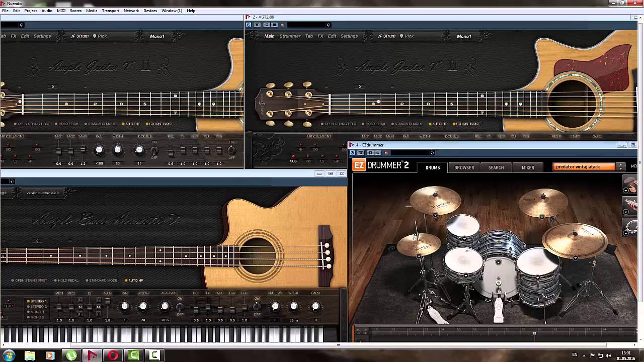Enable read automation R in AGT2x86 window

267,25
